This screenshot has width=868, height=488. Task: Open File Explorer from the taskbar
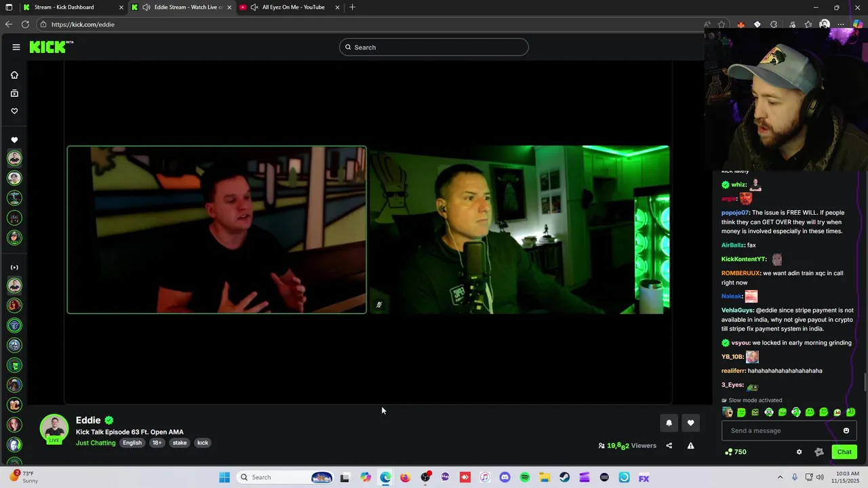545,477
